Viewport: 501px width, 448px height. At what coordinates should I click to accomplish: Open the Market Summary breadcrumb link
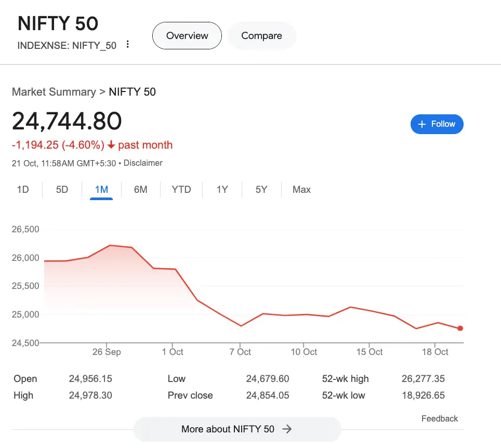click(54, 92)
